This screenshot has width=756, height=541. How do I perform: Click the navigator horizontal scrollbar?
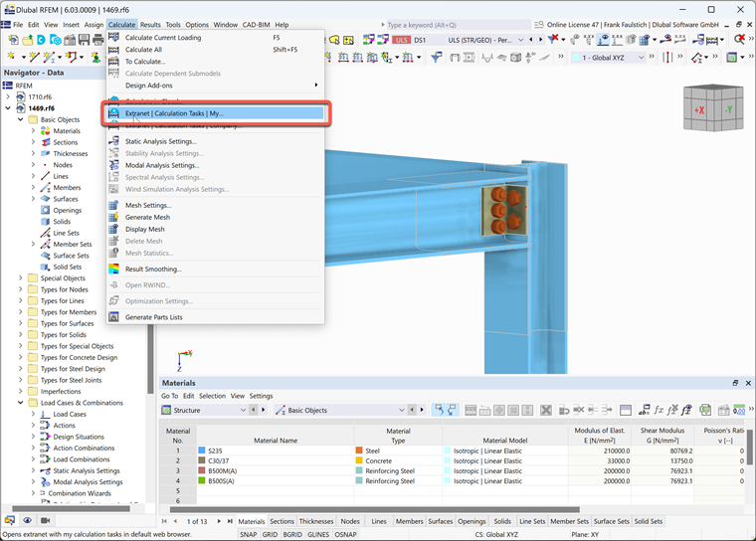click(71, 508)
